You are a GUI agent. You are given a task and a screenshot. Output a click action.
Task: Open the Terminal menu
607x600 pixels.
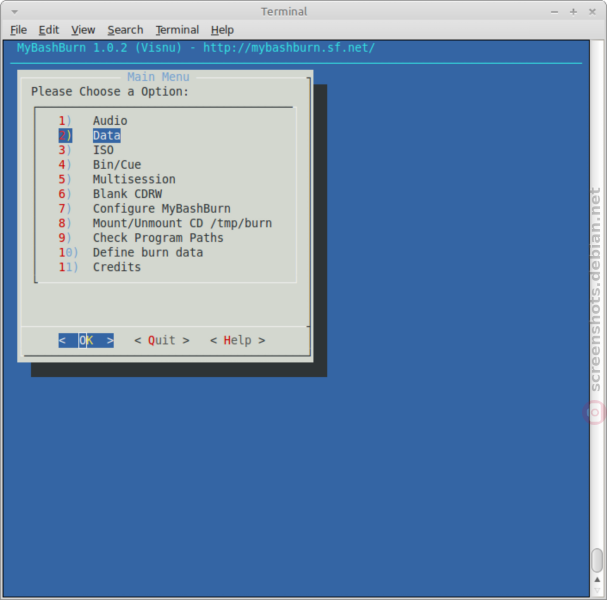pyautogui.click(x=177, y=30)
